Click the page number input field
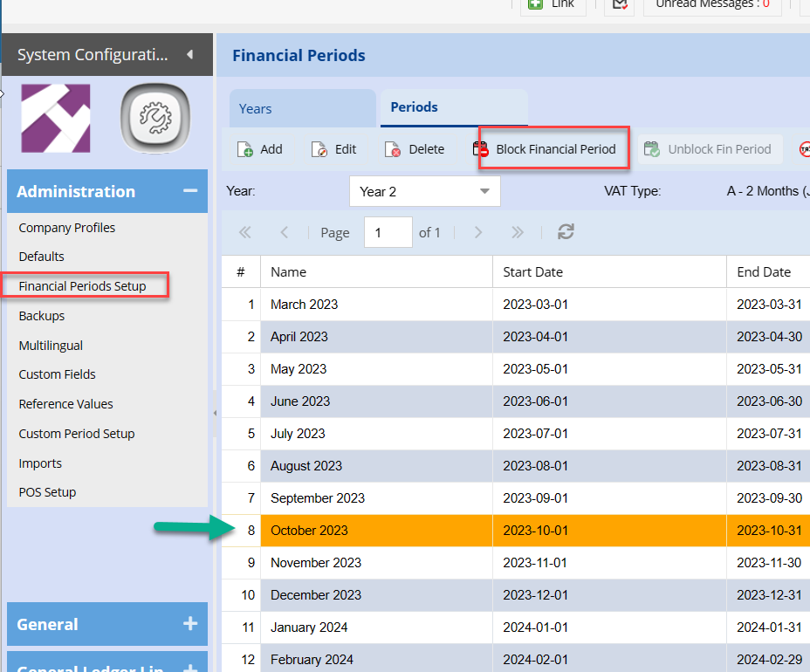 tap(388, 232)
